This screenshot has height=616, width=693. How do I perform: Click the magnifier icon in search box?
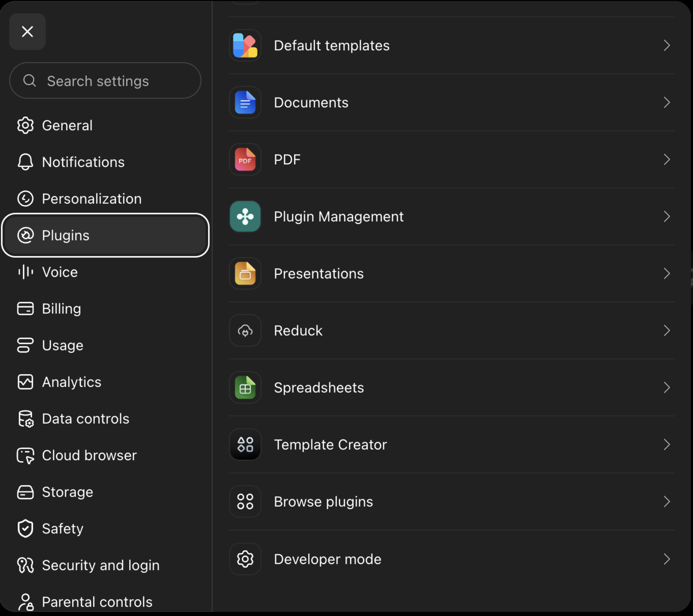pyautogui.click(x=29, y=81)
